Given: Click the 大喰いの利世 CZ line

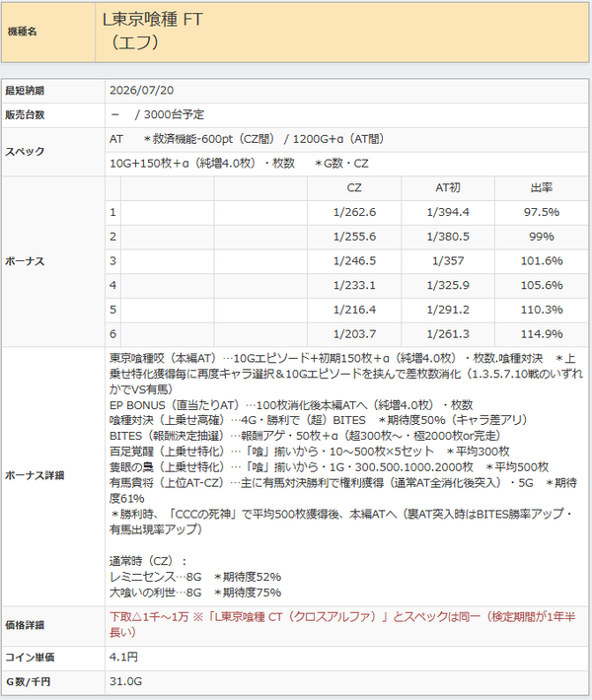Looking at the screenshot, I should (x=195, y=593).
